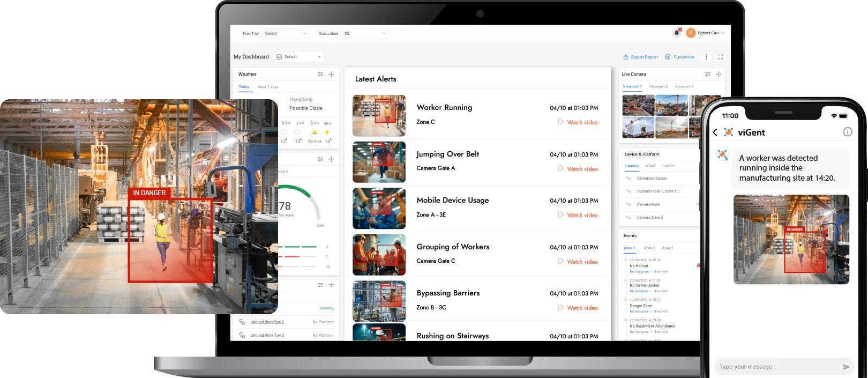Play the first live camera thumbnail
Image resolution: width=868 pixels, height=378 pixels.
639,105
